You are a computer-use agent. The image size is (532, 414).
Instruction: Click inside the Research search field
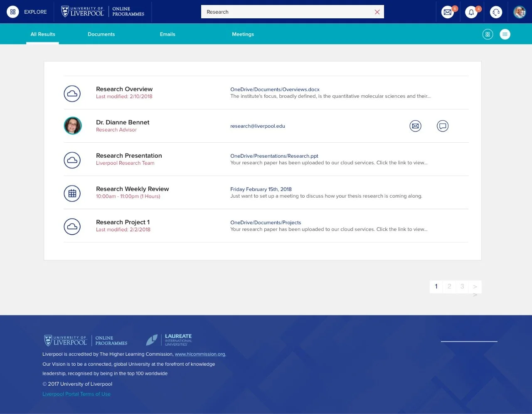tap(270, 12)
